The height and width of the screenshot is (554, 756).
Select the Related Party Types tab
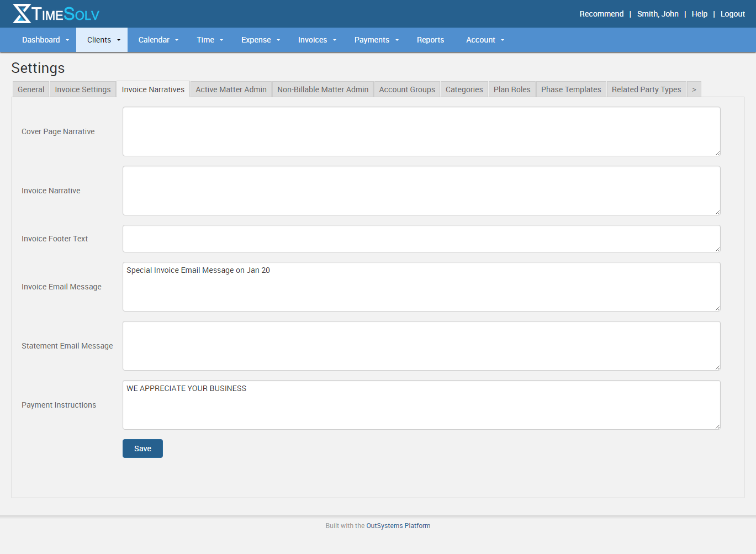coord(646,89)
